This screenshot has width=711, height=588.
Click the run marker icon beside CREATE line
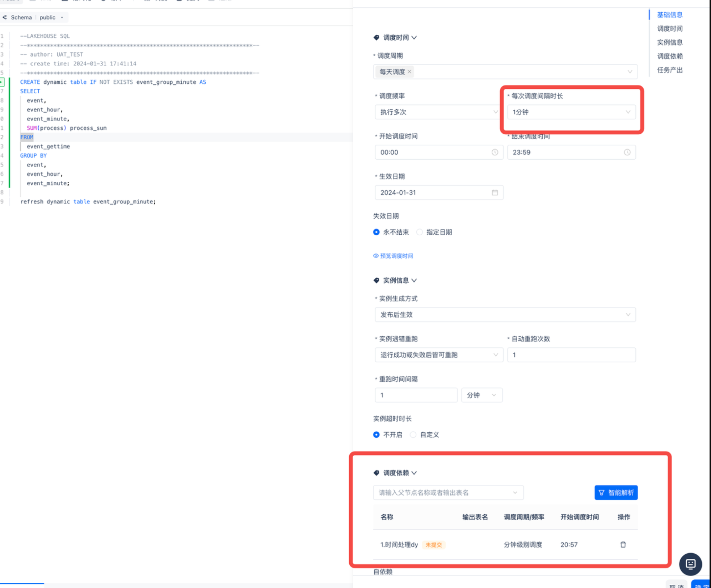pyautogui.click(x=2, y=82)
